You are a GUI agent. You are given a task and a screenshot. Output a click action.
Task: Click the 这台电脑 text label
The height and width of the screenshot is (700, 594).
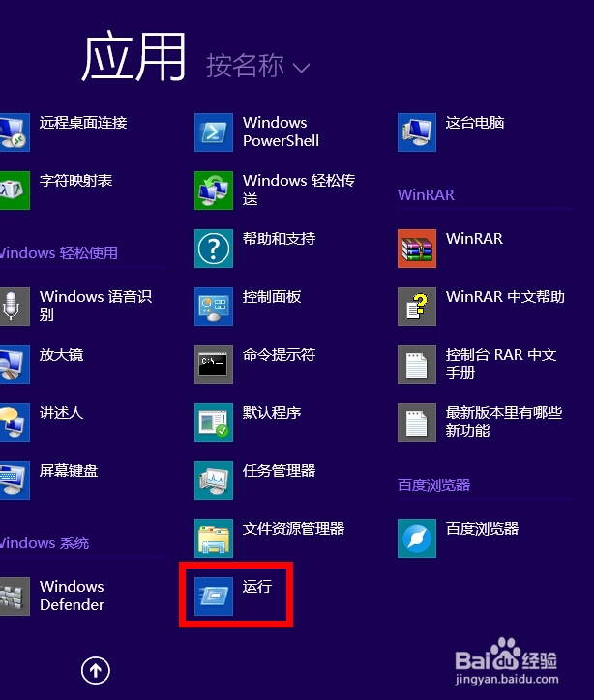click(475, 123)
